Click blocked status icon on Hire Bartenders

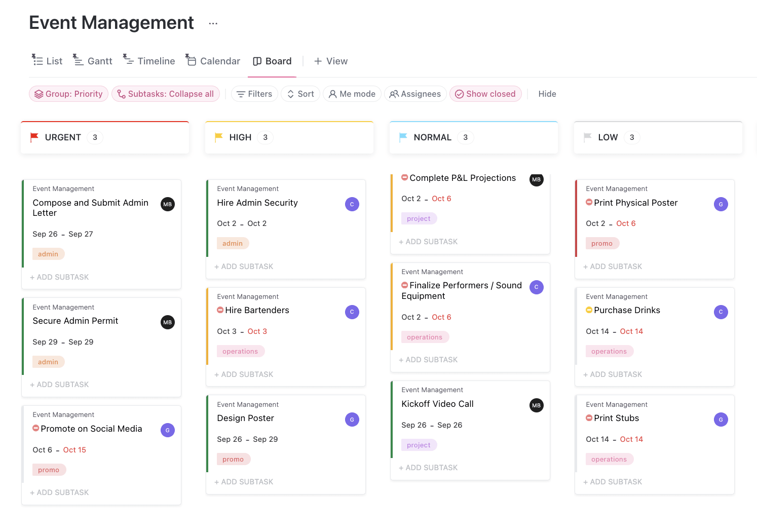[x=220, y=310]
